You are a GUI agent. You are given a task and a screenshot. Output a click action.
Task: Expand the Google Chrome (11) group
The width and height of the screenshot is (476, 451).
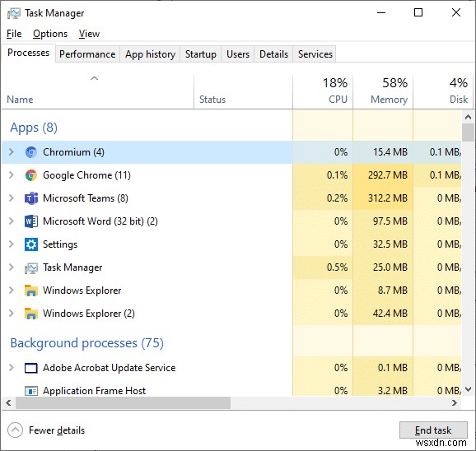[12, 175]
